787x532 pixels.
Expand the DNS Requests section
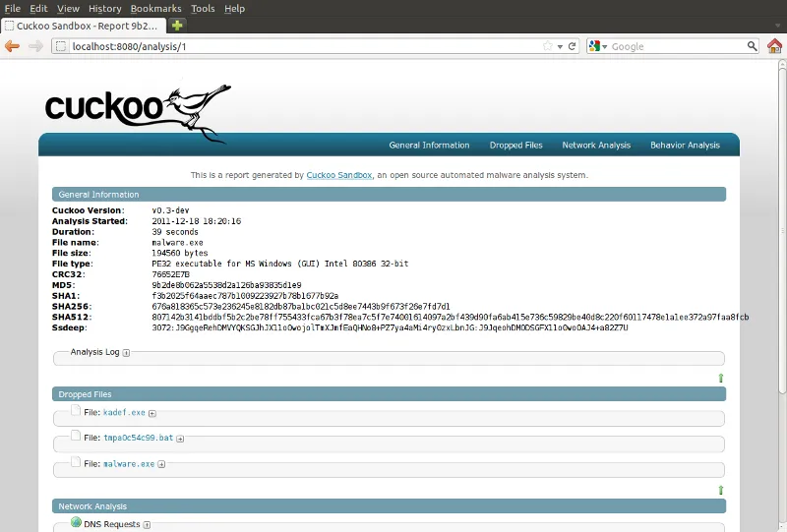pos(147,525)
